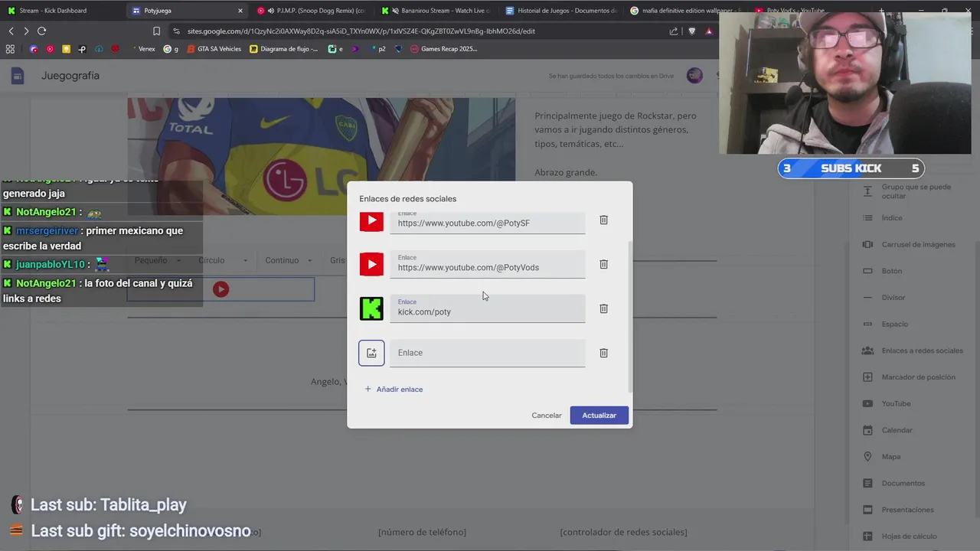Click the red play icon on the page
980x551 pixels.
click(220, 289)
